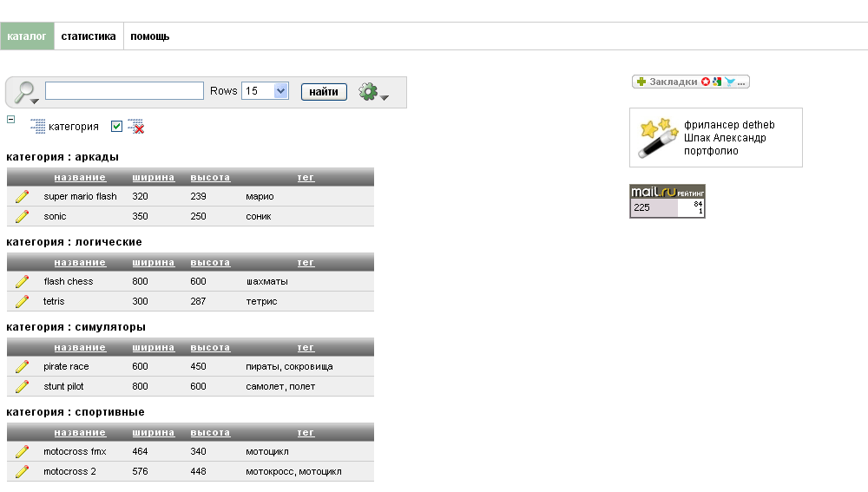Click the категория control break icon

click(37, 126)
